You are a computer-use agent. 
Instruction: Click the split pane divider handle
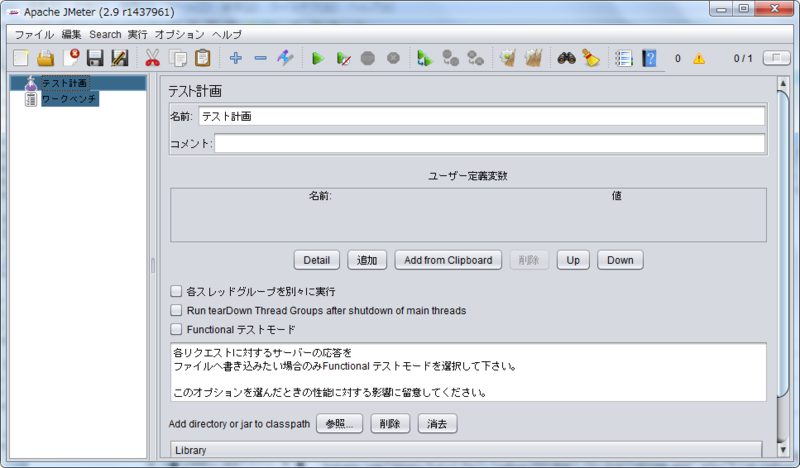(x=153, y=265)
